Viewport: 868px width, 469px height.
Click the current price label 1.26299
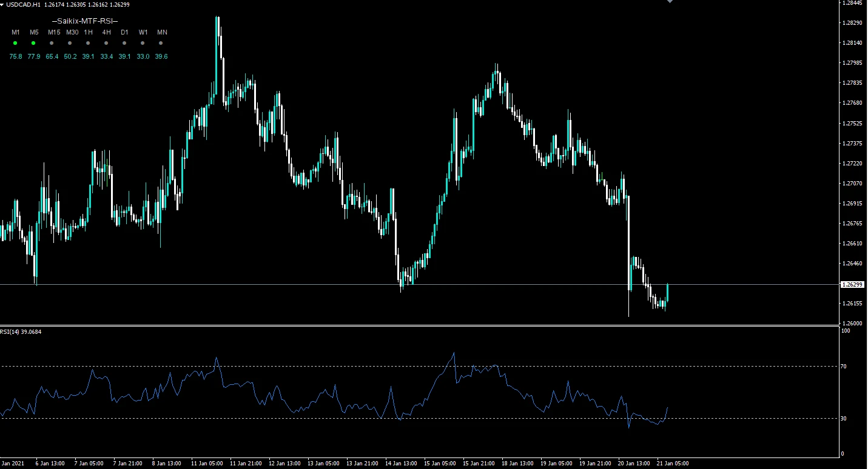pos(853,284)
